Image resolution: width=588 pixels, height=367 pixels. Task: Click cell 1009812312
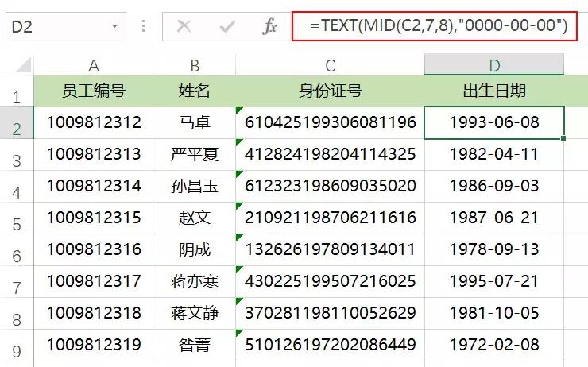(94, 123)
